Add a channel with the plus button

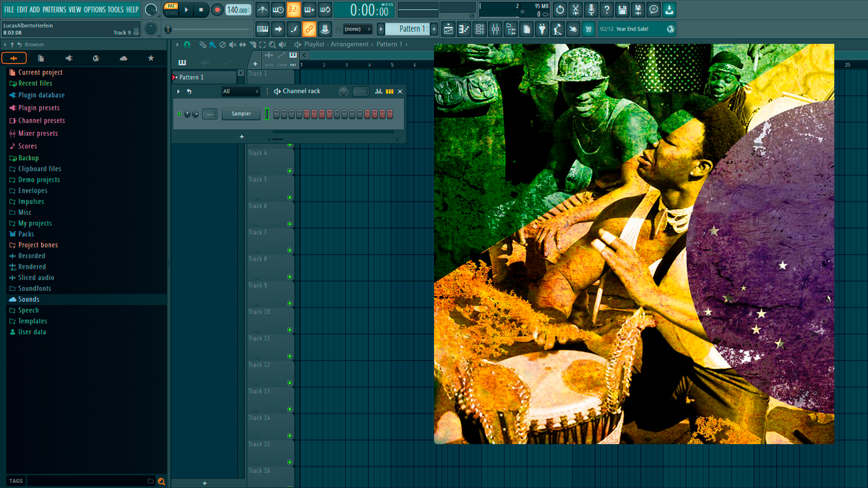click(241, 137)
